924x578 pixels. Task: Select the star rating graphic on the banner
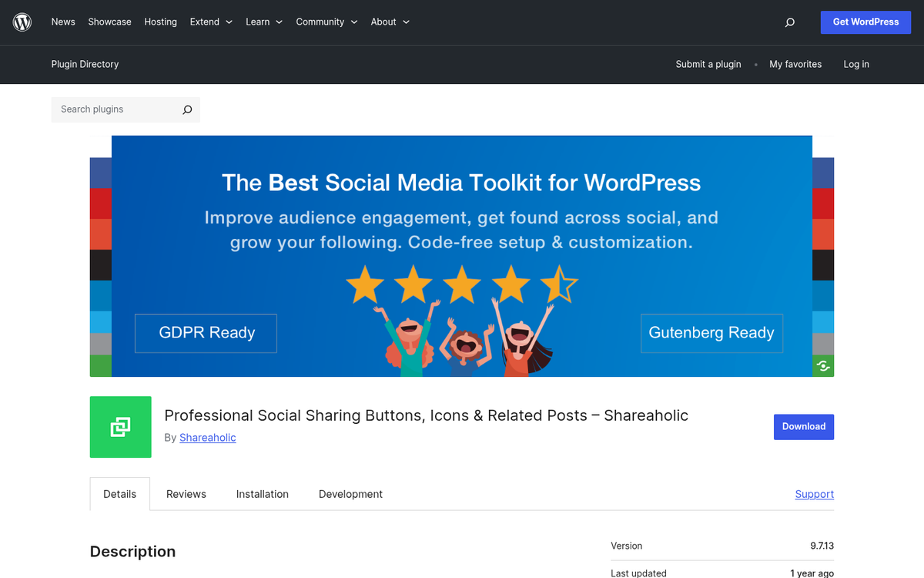[x=462, y=284]
